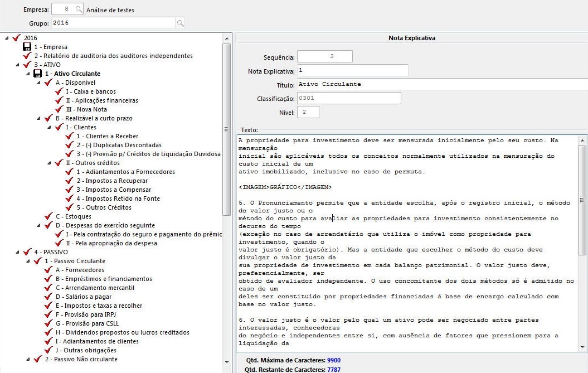Click the Texto vertical scrollbar thumb

[582, 200]
